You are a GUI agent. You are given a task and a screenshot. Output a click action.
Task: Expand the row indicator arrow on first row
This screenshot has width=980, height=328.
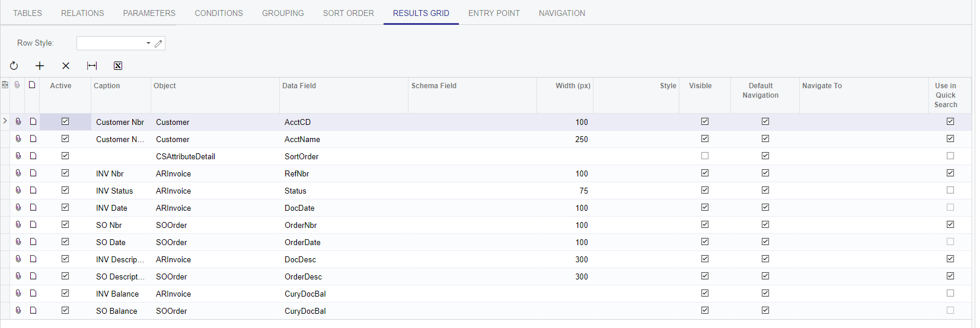point(5,121)
